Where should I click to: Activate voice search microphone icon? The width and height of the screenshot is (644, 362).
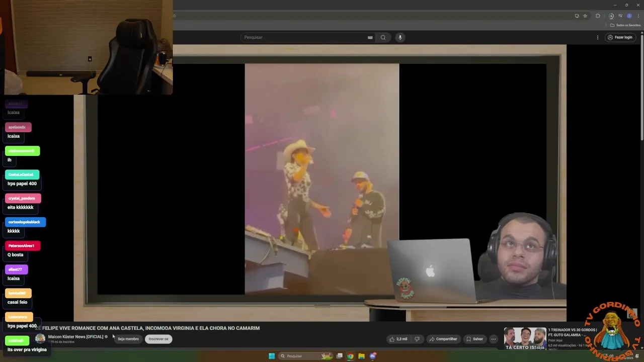click(400, 37)
